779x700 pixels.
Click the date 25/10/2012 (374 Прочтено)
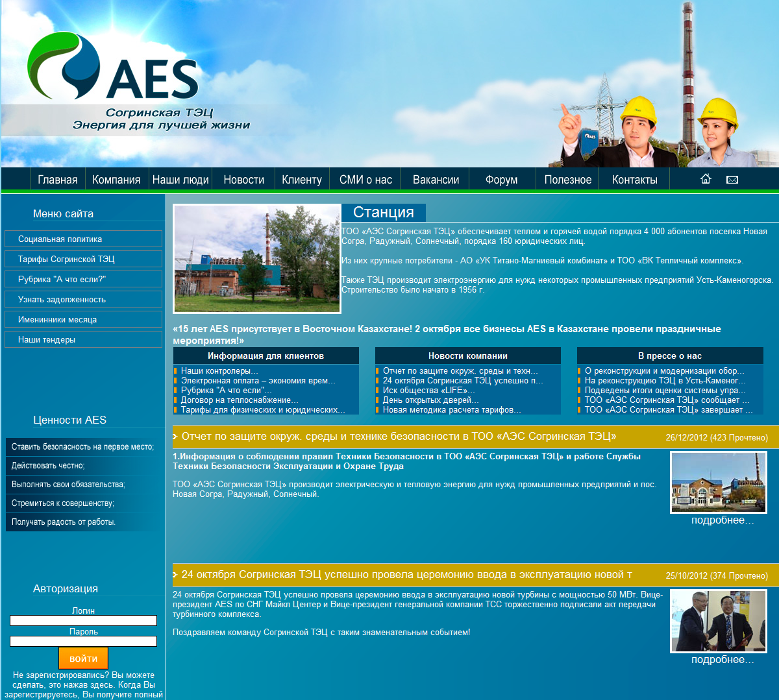[x=717, y=576]
